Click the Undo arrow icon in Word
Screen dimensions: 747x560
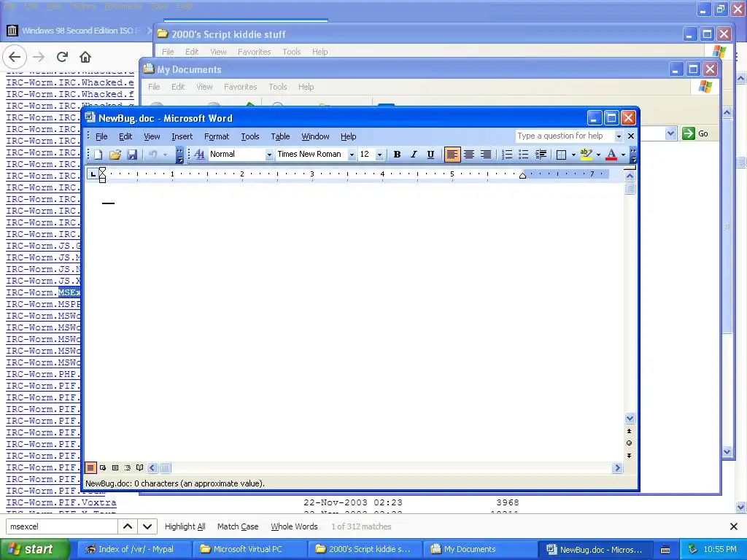point(153,155)
